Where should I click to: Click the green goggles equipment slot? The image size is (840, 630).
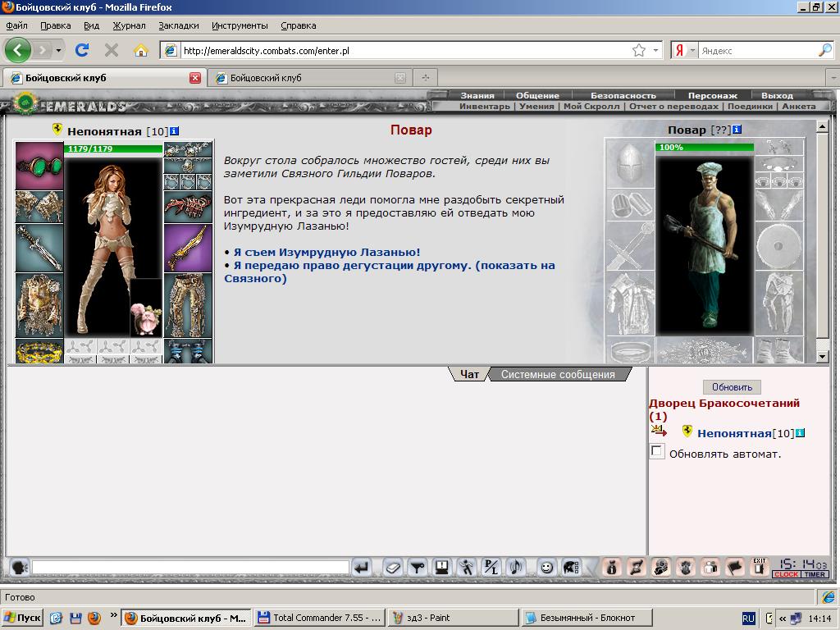(39, 166)
